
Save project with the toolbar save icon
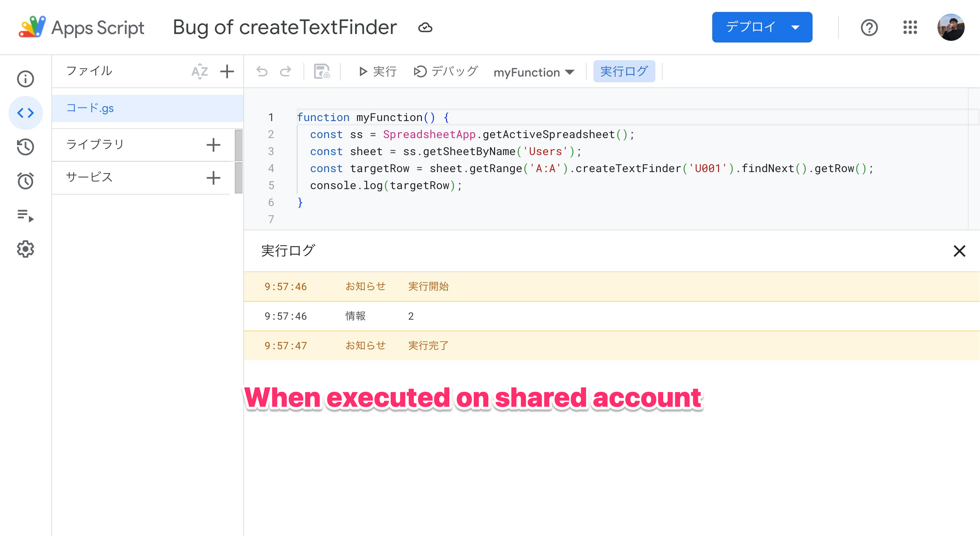[322, 71]
